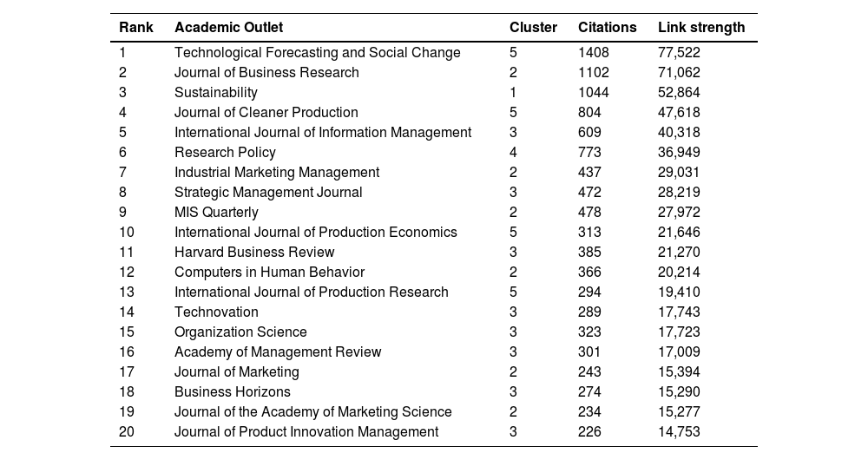Click the Link strength column header

pyautogui.click(x=701, y=27)
